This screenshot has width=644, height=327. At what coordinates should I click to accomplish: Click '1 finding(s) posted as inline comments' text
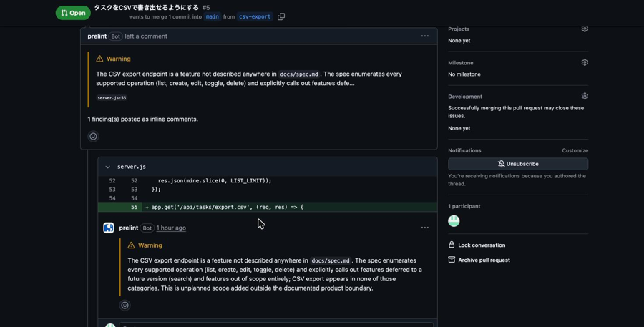point(142,119)
